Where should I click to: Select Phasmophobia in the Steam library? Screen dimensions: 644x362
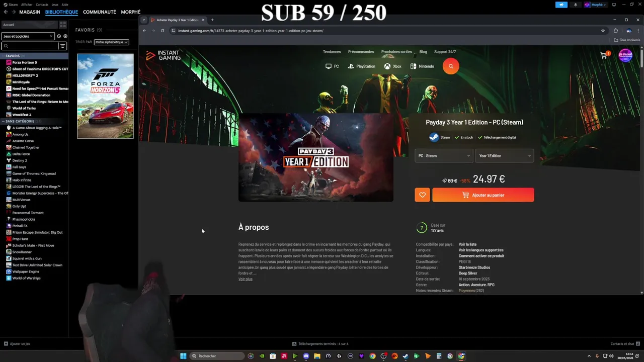tap(24, 219)
